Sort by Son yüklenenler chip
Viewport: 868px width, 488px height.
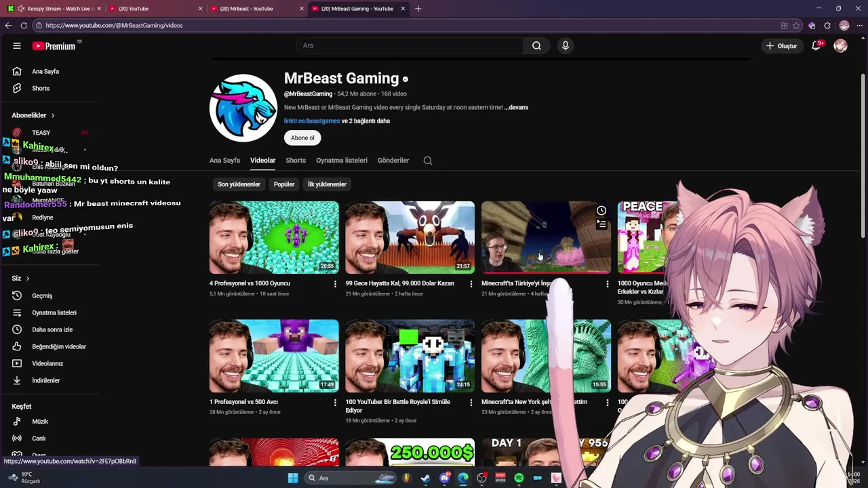coord(239,184)
